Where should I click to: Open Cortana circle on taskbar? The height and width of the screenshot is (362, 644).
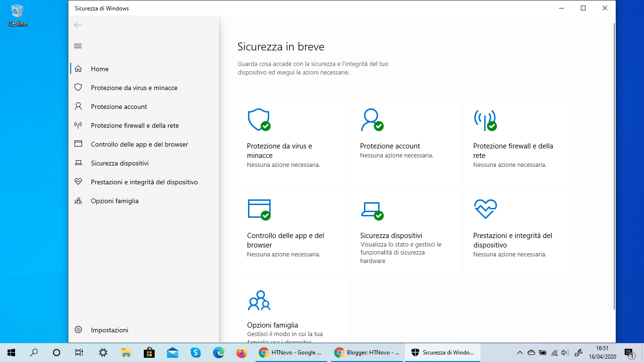[x=57, y=353]
